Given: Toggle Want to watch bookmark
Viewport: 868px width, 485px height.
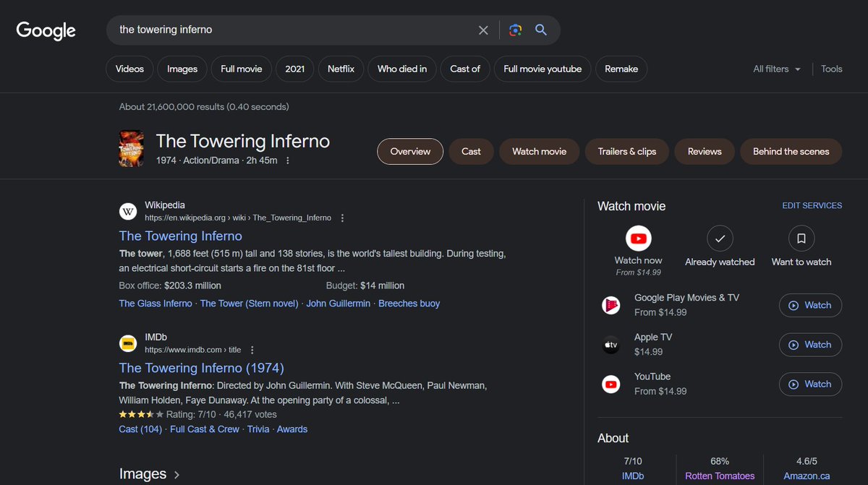Looking at the screenshot, I should [801, 238].
